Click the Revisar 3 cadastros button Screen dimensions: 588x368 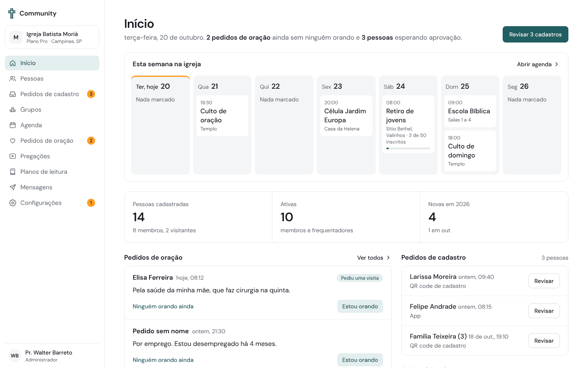(535, 34)
